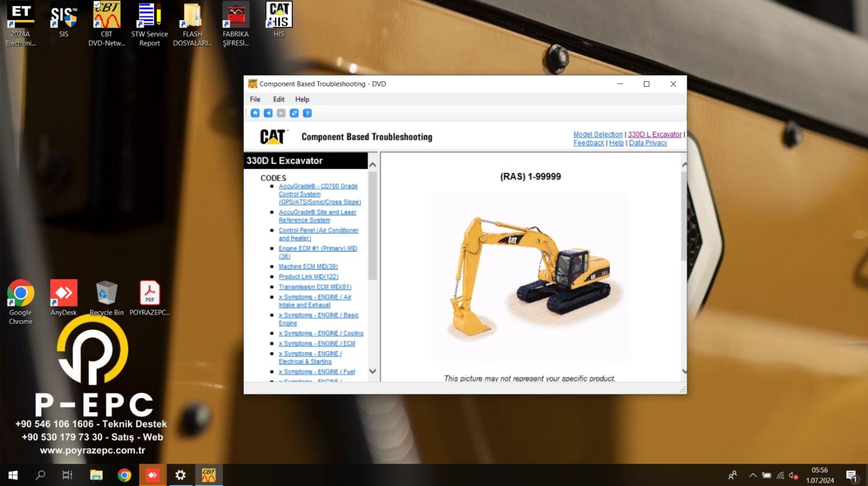
Task: Click the taskbar Search magnifier icon
Action: coord(40,475)
